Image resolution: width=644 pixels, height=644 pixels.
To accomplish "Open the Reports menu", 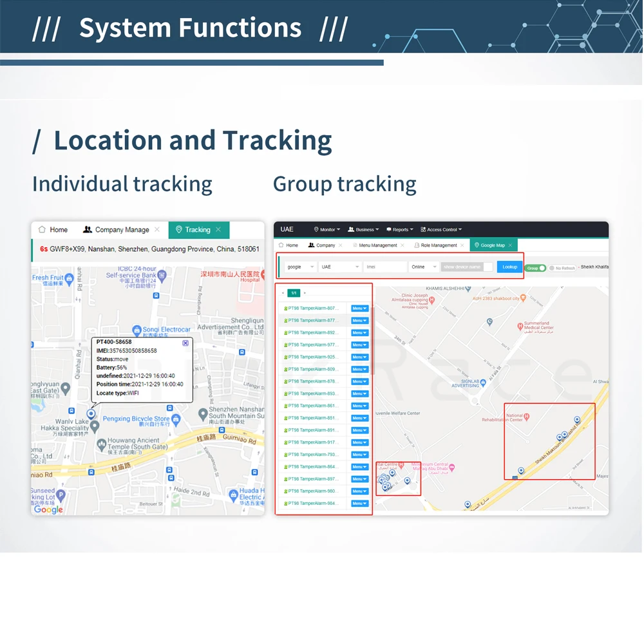I will pos(400,230).
